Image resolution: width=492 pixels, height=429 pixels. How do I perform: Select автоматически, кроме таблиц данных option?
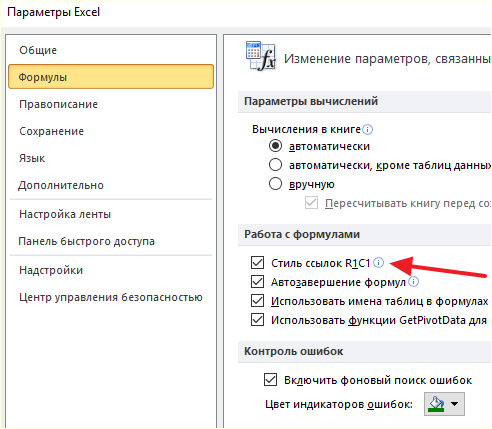pyautogui.click(x=275, y=165)
